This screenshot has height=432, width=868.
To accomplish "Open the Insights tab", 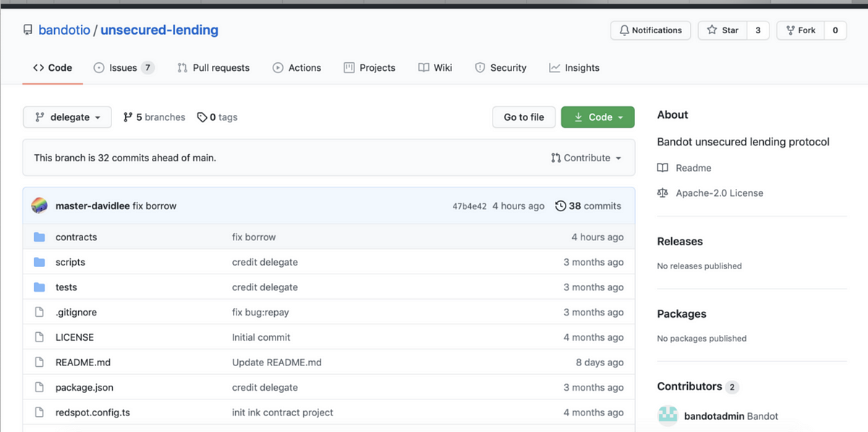I will tap(574, 67).
